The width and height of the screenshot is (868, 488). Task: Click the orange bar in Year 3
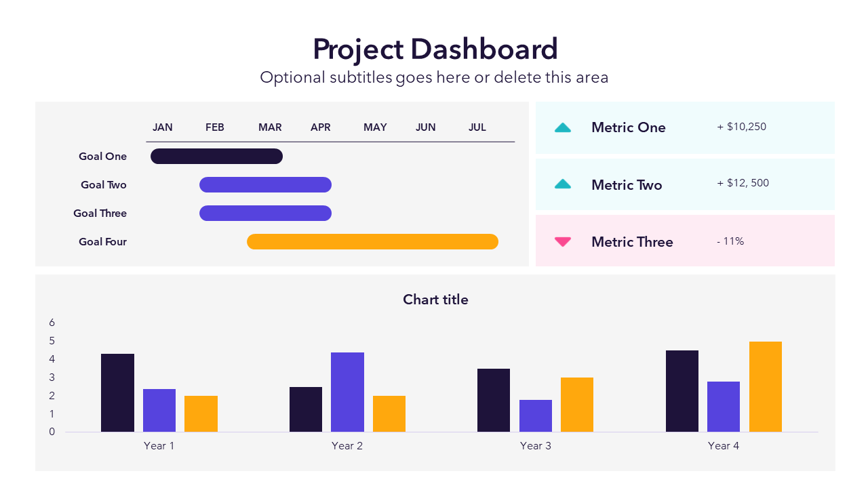point(577,405)
